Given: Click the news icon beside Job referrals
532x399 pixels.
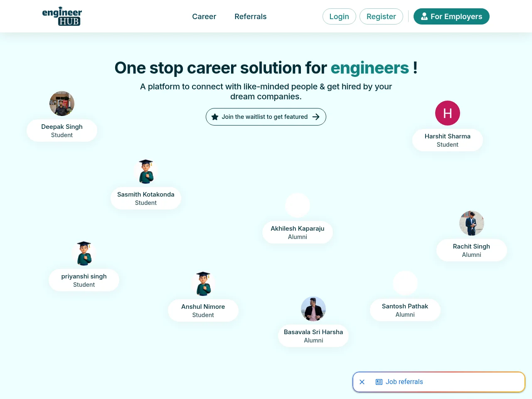Looking at the screenshot, I should tap(379, 382).
